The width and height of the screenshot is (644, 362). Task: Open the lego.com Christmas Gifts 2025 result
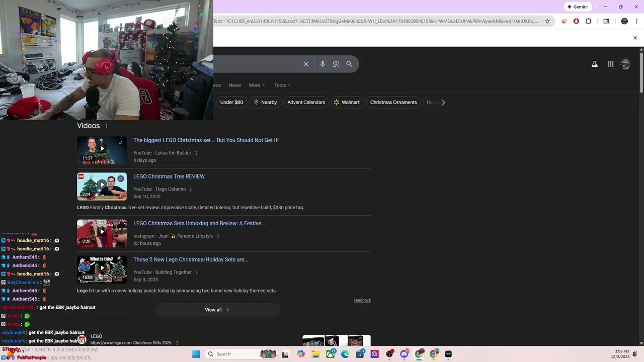click(x=131, y=343)
